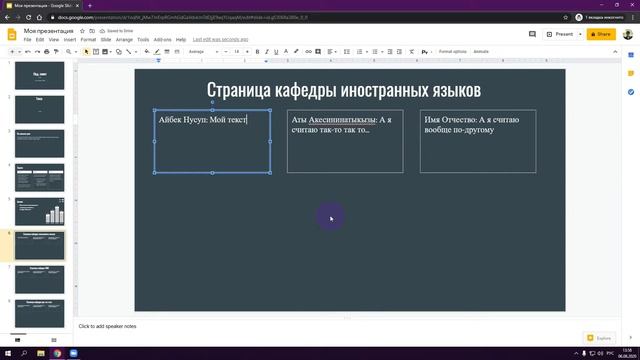The image size is (640, 360).
Task: Open Border weight options
Action: coord(167,52)
